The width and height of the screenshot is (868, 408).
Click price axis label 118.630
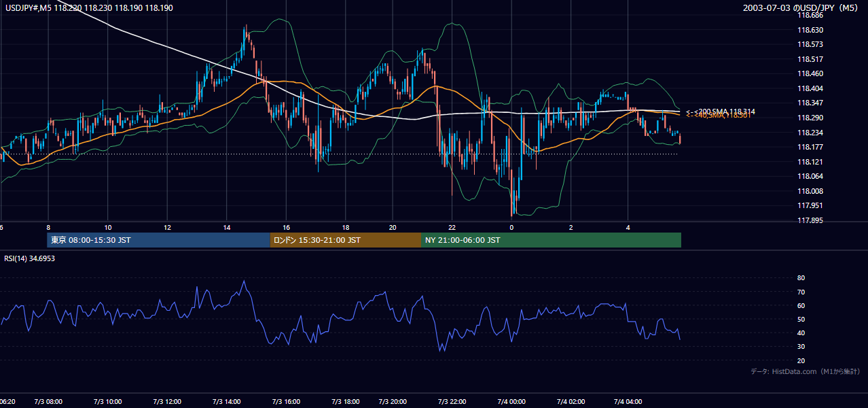[x=810, y=30]
